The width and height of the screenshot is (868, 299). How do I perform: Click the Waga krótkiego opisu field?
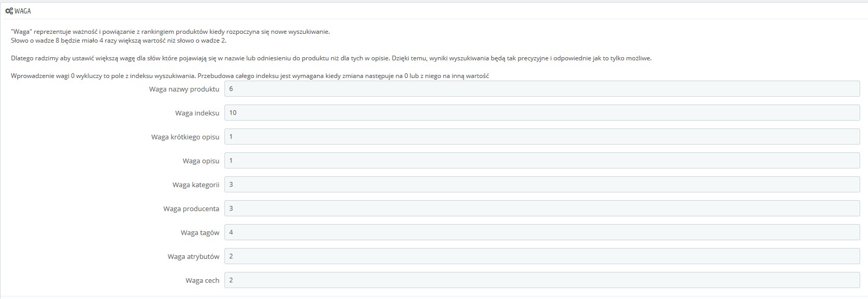pyautogui.click(x=542, y=137)
